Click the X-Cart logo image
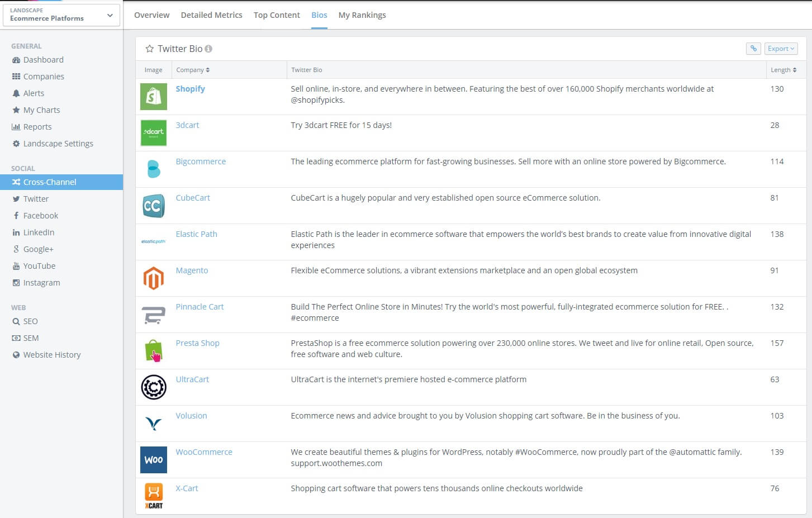This screenshot has height=518, width=812. [x=154, y=496]
